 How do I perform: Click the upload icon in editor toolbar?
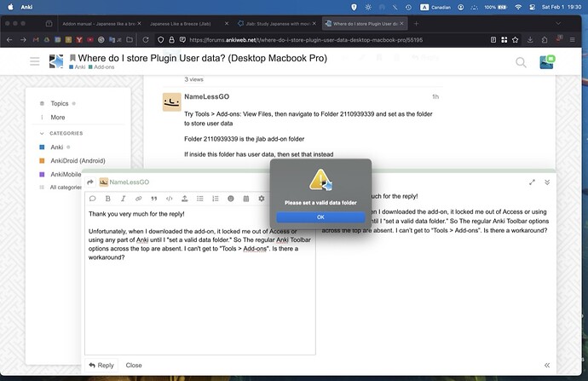(x=185, y=199)
